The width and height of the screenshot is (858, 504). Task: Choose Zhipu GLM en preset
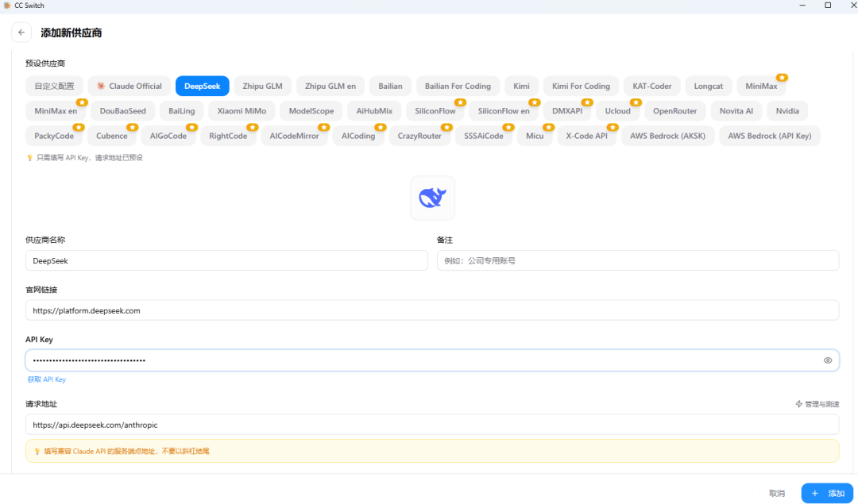click(x=330, y=86)
